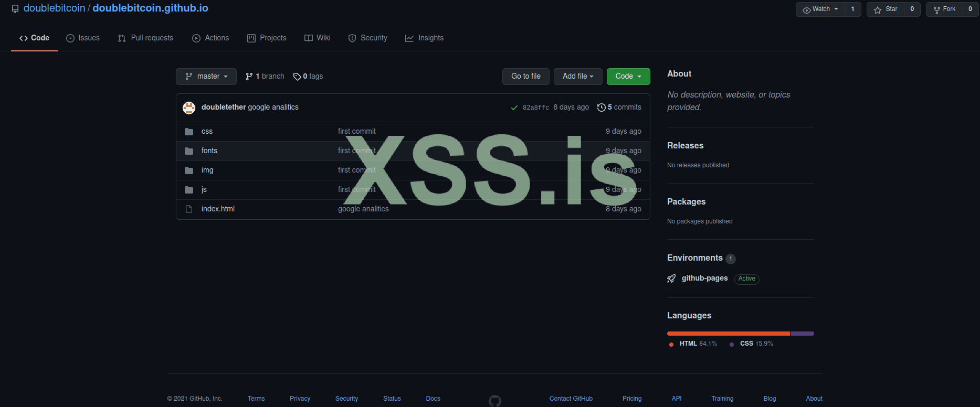The width and height of the screenshot is (980, 407).
Task: Open the fonts folder
Action: 209,151
